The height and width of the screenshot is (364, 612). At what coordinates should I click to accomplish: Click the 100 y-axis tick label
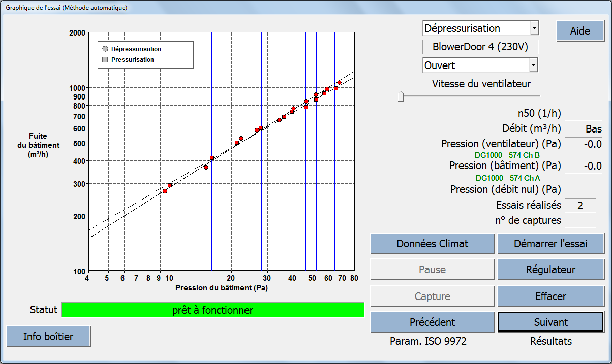78,271
